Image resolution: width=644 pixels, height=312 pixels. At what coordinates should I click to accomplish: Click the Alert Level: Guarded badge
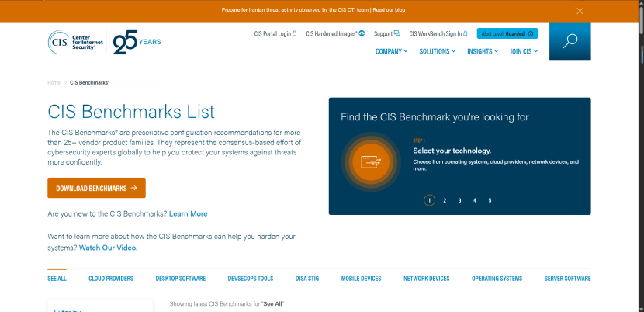tap(507, 33)
